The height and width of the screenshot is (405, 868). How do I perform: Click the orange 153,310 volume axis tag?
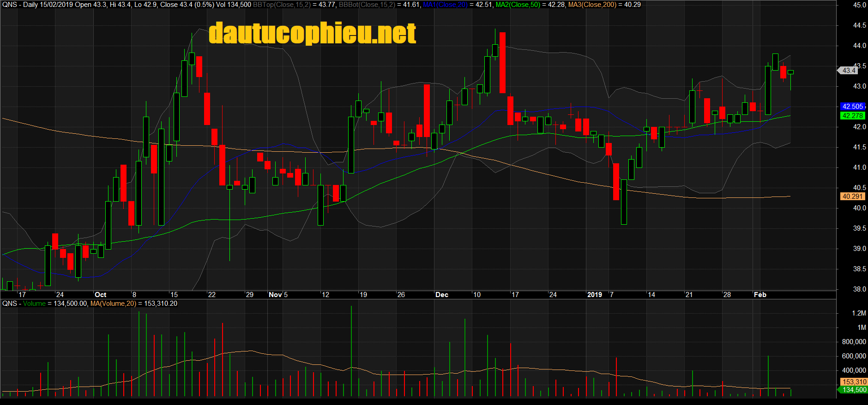pyautogui.click(x=854, y=382)
